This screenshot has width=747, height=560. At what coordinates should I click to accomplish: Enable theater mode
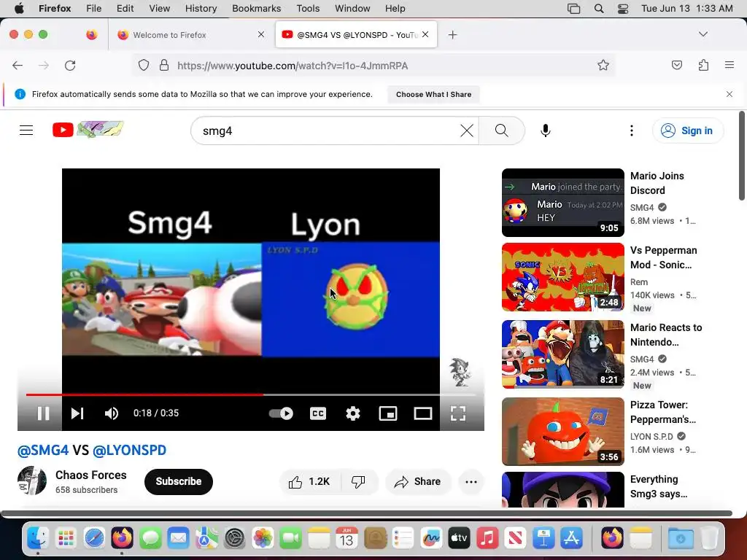(x=422, y=413)
